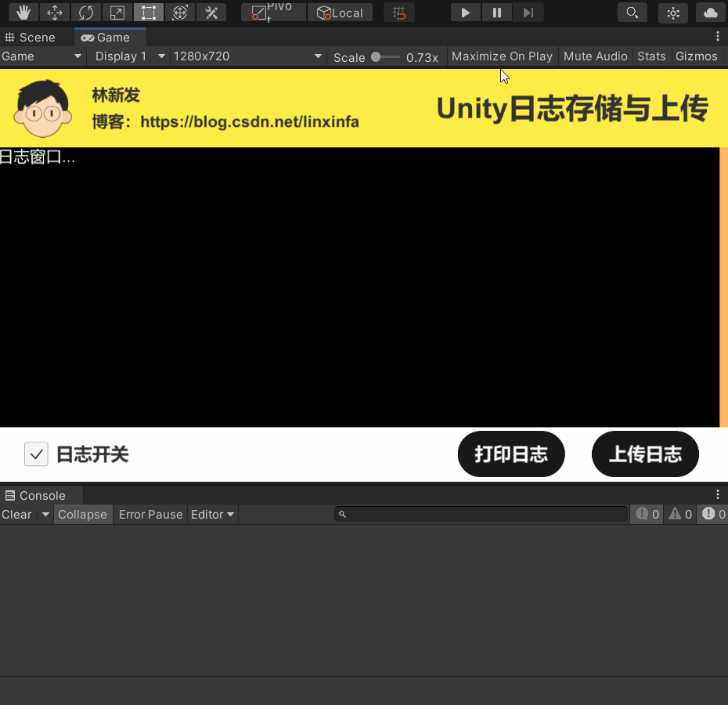Screen dimensions: 728x705
Task: Switch to the Scene tab
Action: 31,37
